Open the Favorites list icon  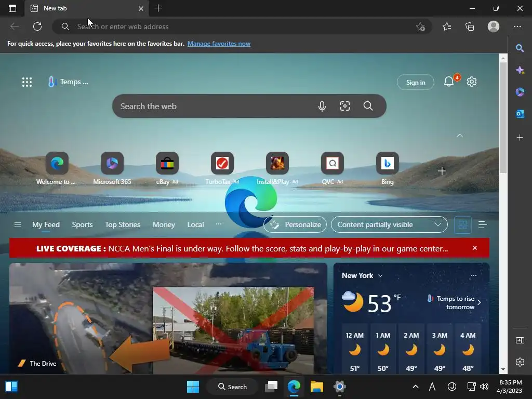click(x=447, y=26)
